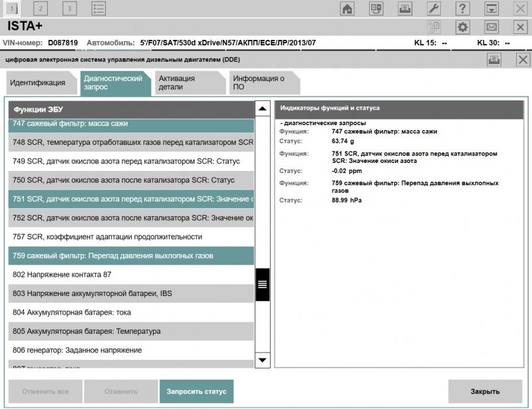The image size is (532, 409).
Task: Switch to operation tab 2
Action: (x=41, y=9)
